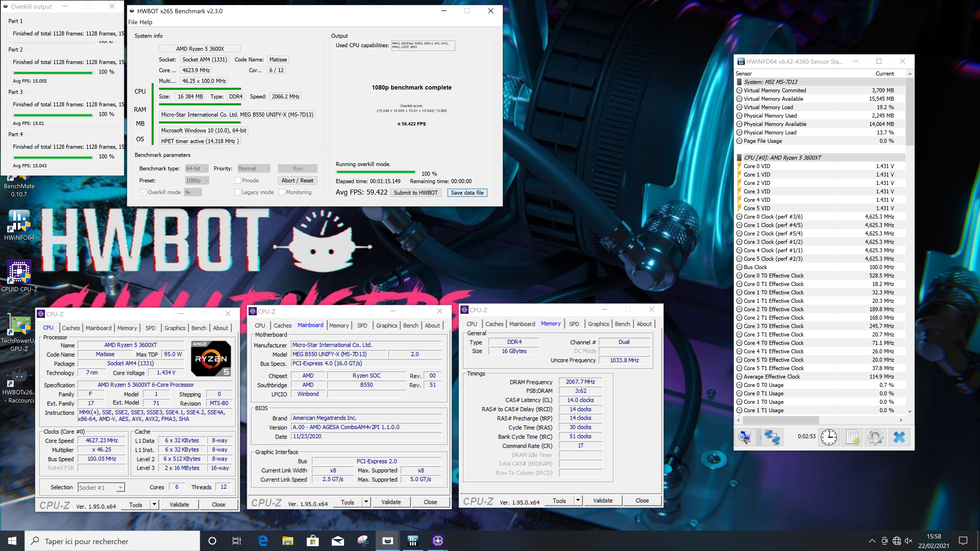Enable the Monitoring checkbox
The image size is (980, 551).
pyautogui.click(x=282, y=192)
